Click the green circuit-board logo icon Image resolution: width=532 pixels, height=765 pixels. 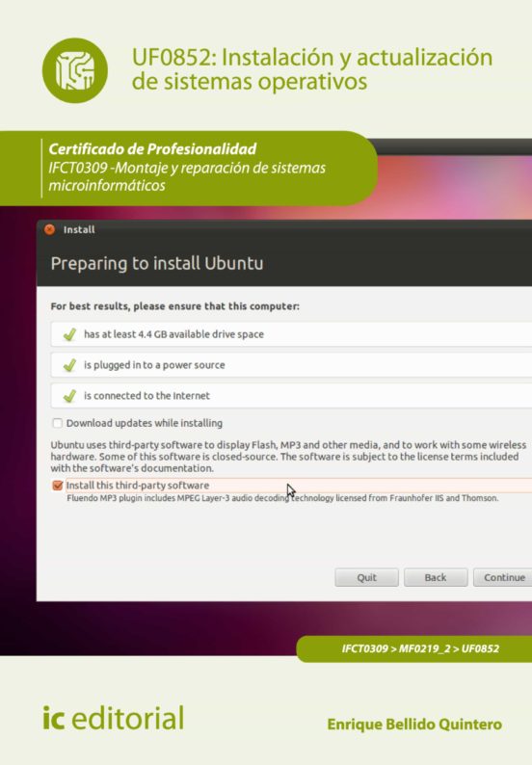pos(75,70)
